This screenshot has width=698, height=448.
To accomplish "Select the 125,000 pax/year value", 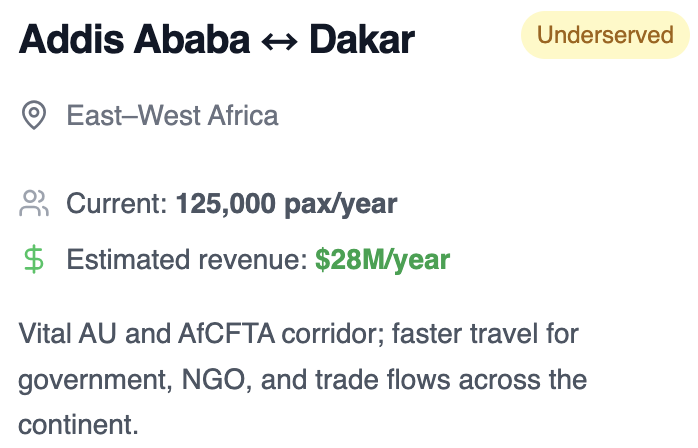I will coord(286,204).
